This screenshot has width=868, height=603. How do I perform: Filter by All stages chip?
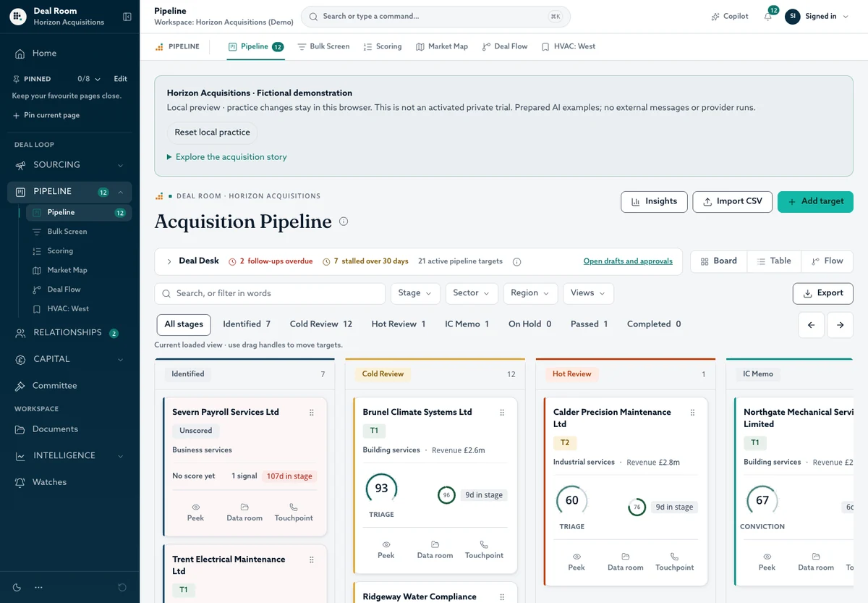pyautogui.click(x=184, y=324)
